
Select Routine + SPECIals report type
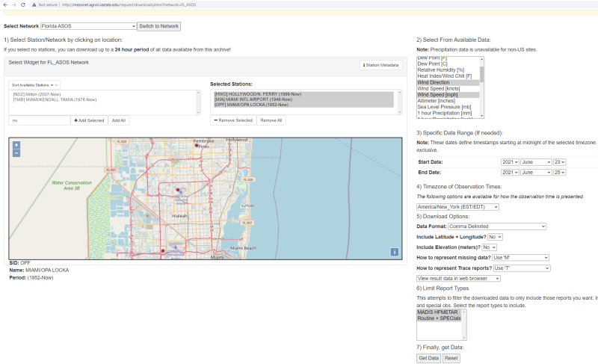pyautogui.click(x=439, y=318)
